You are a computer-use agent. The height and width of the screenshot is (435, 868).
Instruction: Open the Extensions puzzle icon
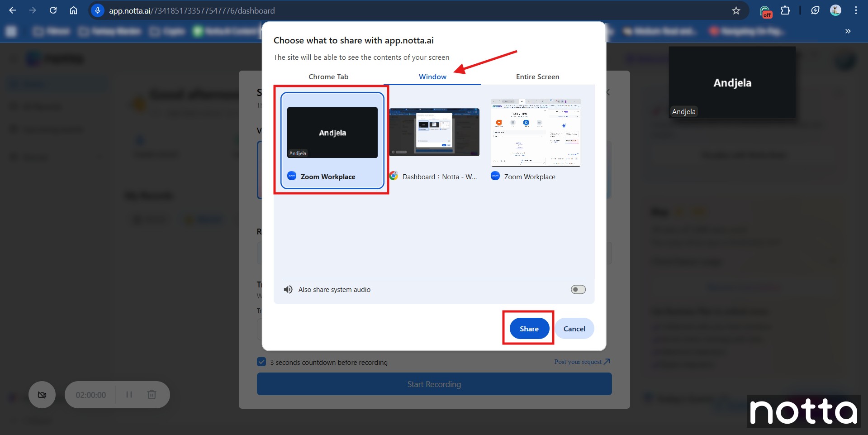point(785,10)
